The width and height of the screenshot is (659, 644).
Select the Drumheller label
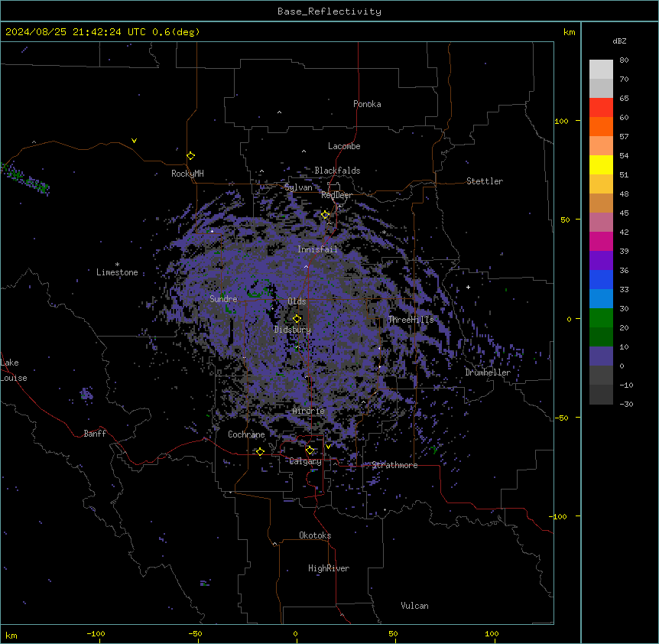pos(488,372)
